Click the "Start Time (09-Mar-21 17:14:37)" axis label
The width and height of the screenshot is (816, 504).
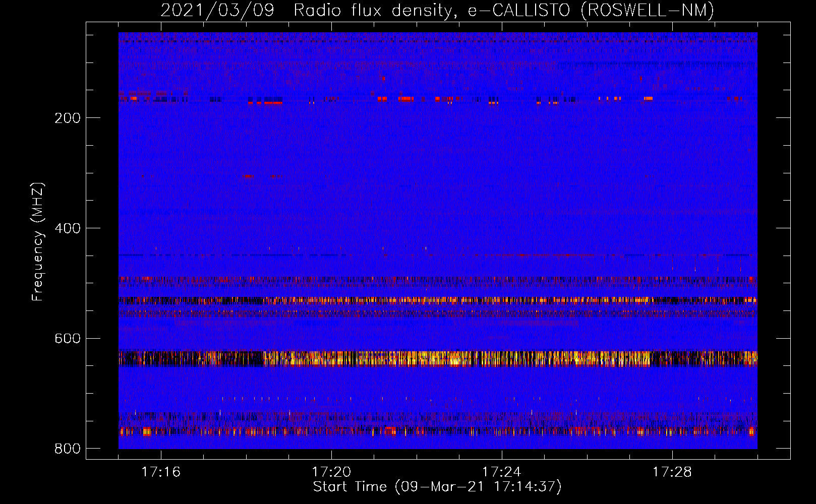(x=437, y=487)
